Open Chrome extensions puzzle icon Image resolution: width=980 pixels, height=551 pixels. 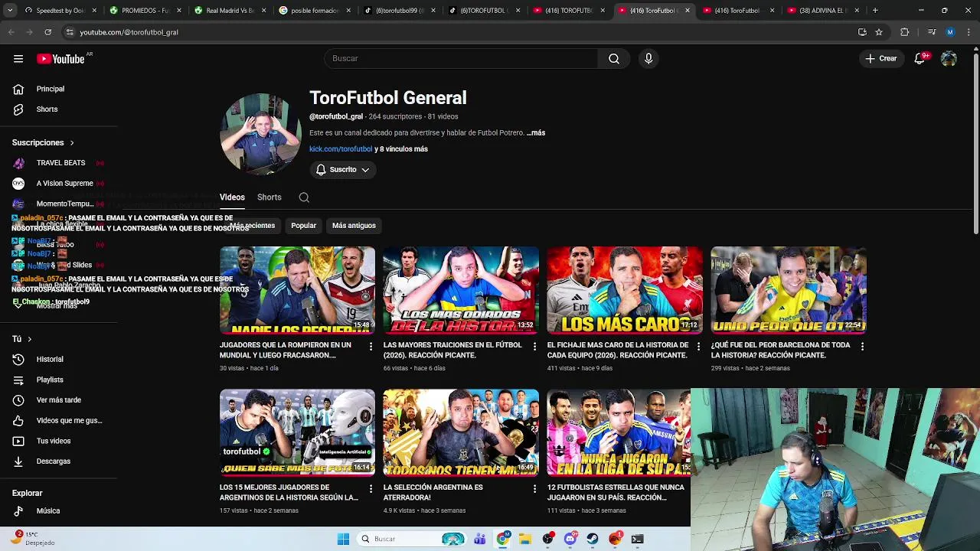905,32
